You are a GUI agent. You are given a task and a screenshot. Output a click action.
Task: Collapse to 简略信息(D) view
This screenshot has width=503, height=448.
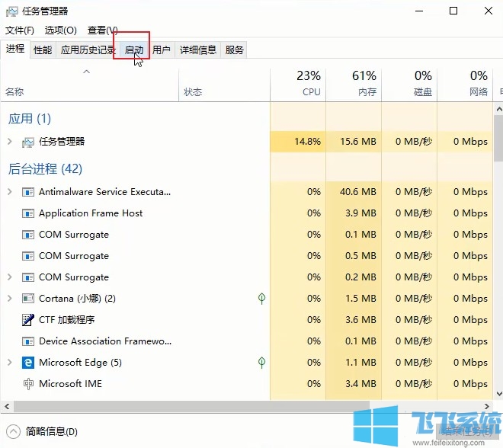(42, 432)
